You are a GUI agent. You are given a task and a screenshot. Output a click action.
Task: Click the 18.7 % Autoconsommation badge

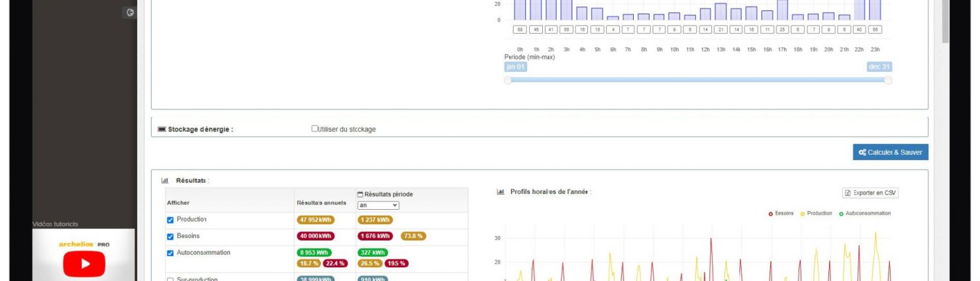click(308, 263)
